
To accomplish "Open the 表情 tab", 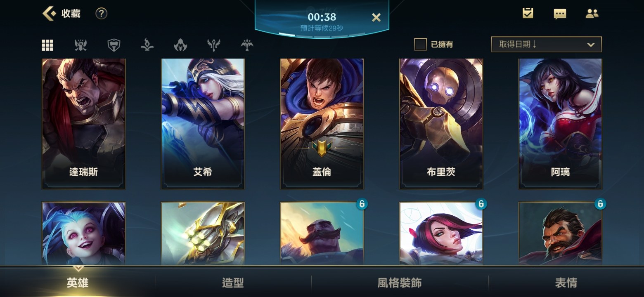I will click(566, 283).
